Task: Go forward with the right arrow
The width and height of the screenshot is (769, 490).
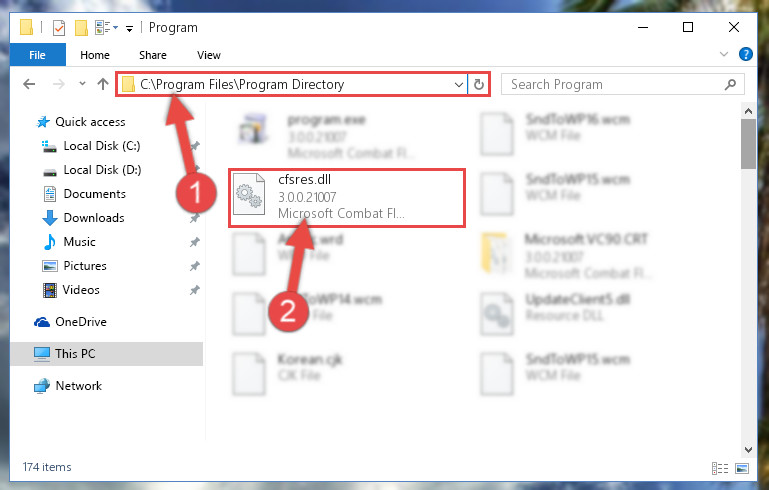Action: [x=58, y=84]
